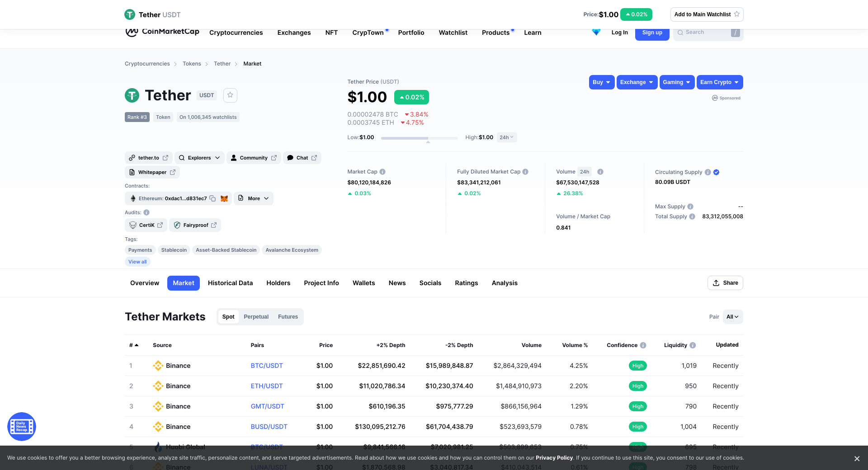Screen dimensions: 868x470
Task: Switch to Futures markets view
Action: (288, 317)
